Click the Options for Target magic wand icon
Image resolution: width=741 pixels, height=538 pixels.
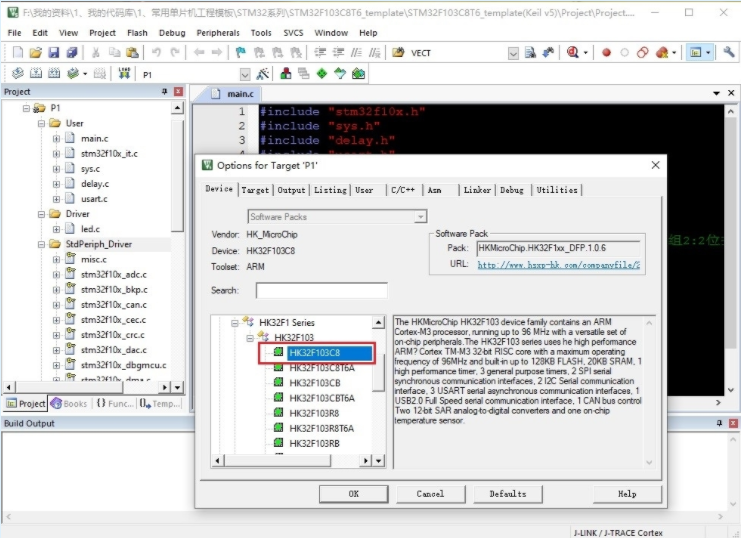[x=262, y=73]
